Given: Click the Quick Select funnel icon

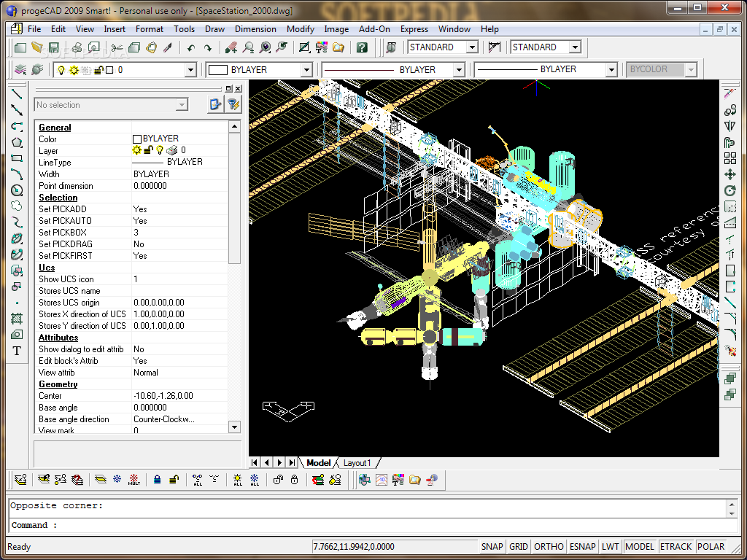Looking at the screenshot, I should (x=233, y=104).
